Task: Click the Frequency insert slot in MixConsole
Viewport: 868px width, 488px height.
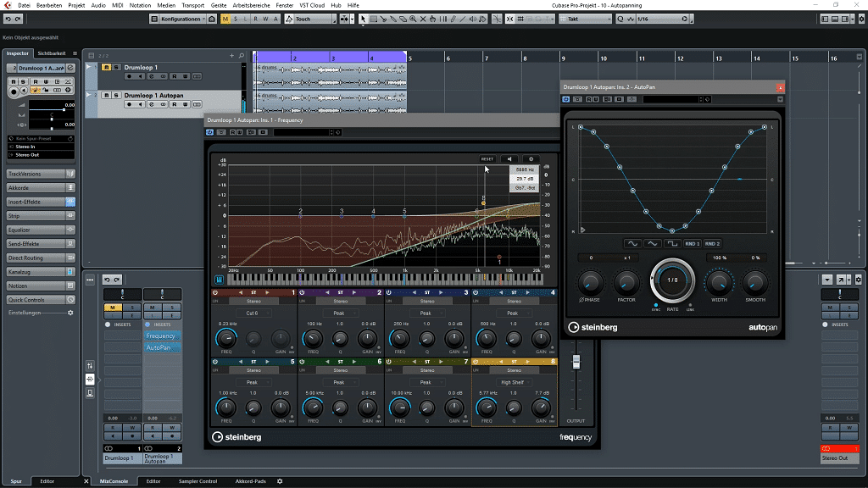Action: (x=162, y=335)
